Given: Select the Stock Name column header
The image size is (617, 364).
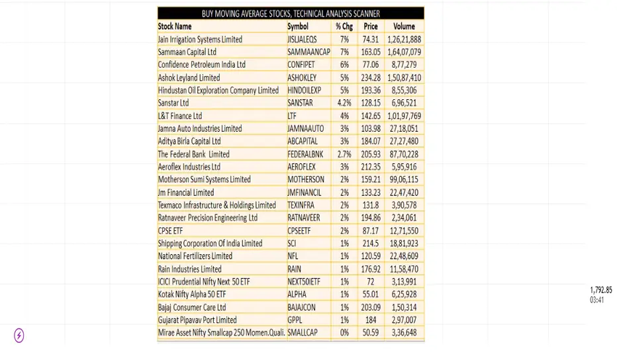Looking at the screenshot, I should click(175, 26).
